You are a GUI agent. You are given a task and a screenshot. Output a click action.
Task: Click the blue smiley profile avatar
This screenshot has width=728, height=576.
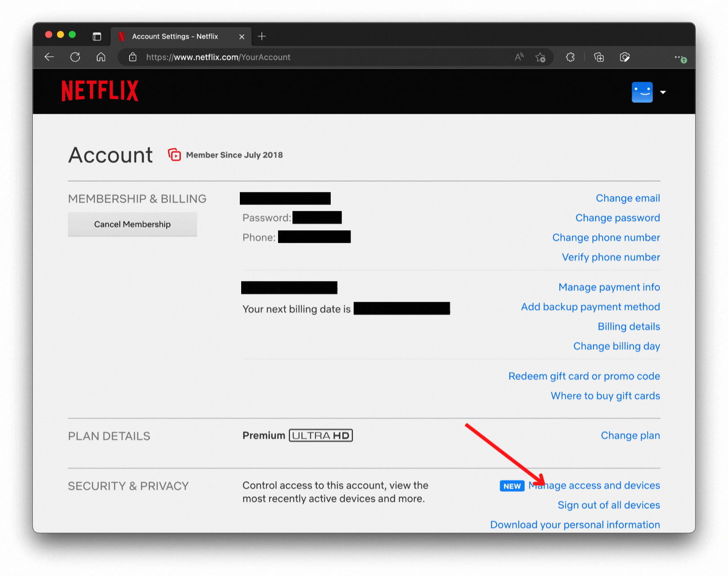point(642,92)
